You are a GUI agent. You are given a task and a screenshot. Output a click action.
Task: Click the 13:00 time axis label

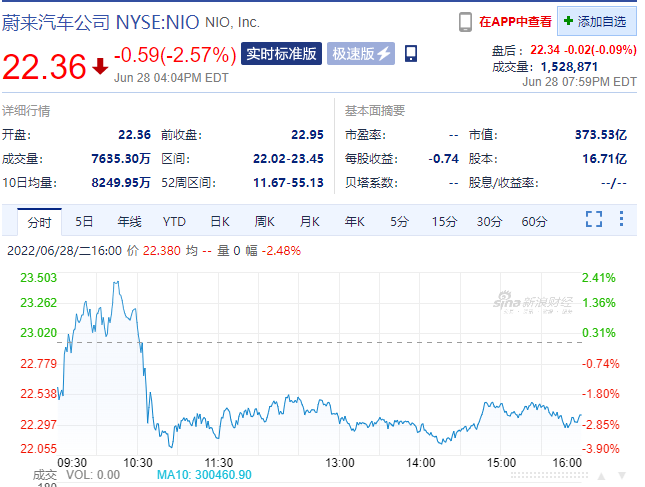pyautogui.click(x=340, y=463)
